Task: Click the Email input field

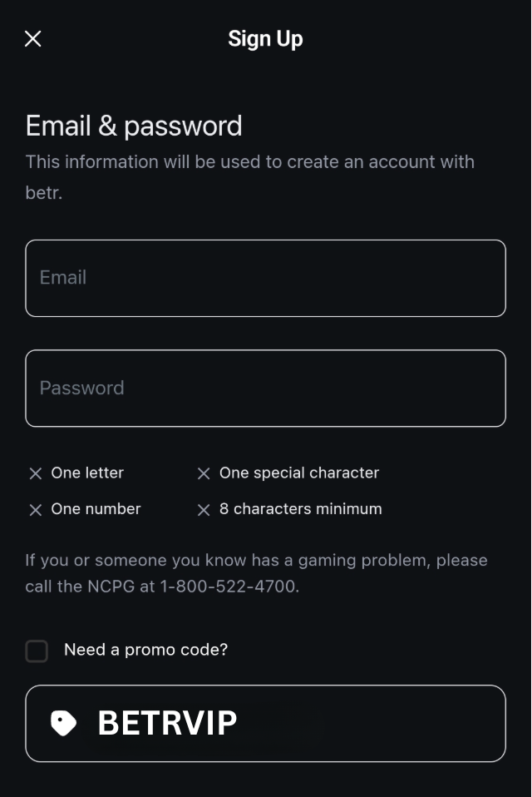Action: 266,278
